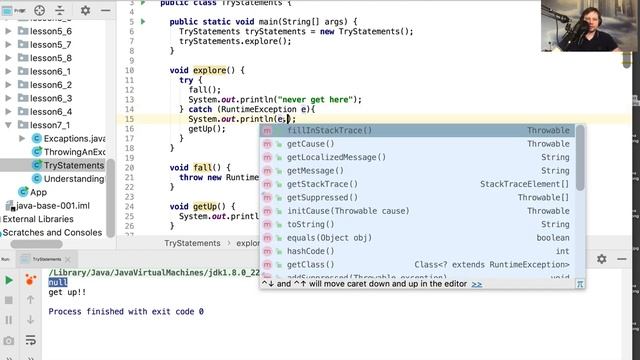Viewport: 640px width, 360px height.
Task: Choose getClass() completion
Action: pos(417,265)
